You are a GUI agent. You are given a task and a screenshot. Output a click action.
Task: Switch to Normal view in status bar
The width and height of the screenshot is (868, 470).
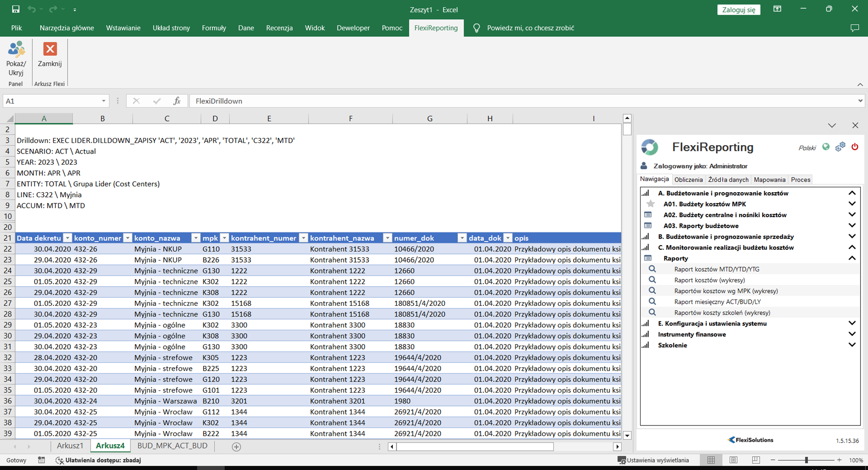point(711,460)
